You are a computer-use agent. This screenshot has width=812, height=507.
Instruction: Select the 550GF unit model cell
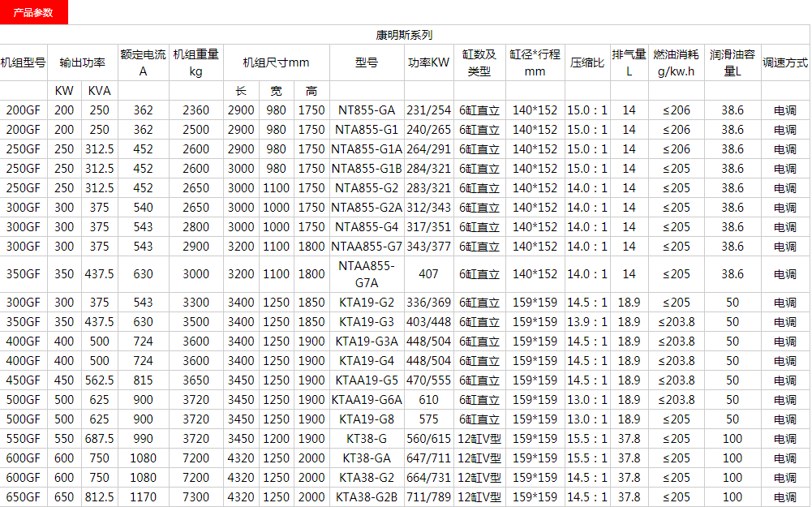24,439
